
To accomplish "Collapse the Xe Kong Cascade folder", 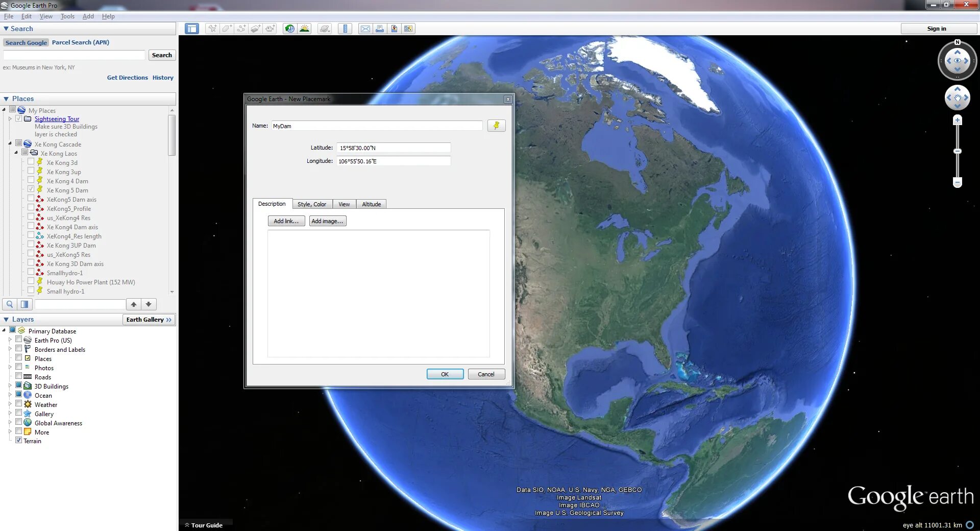I will pyautogui.click(x=10, y=143).
